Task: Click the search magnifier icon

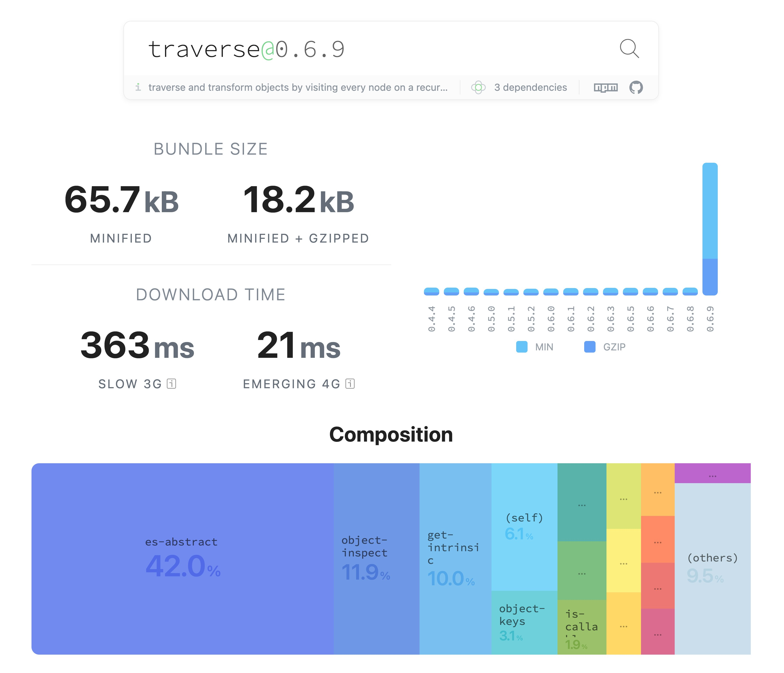Action: point(629,49)
